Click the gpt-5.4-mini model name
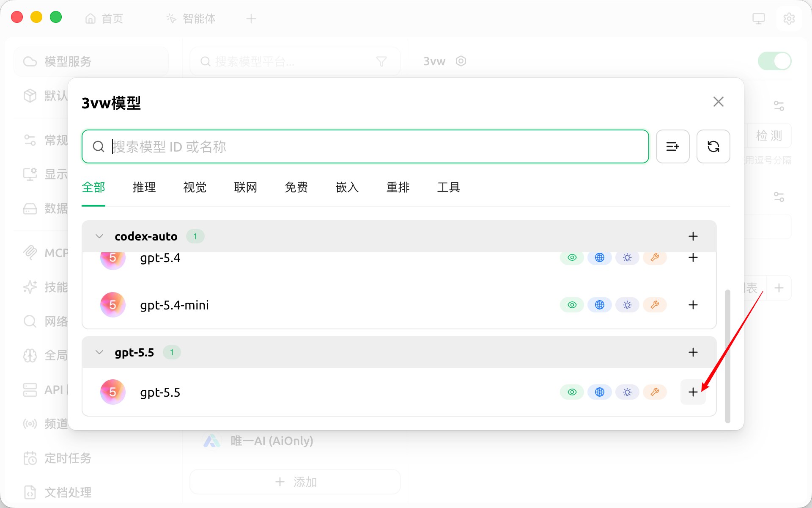This screenshot has height=508, width=812. click(x=174, y=305)
